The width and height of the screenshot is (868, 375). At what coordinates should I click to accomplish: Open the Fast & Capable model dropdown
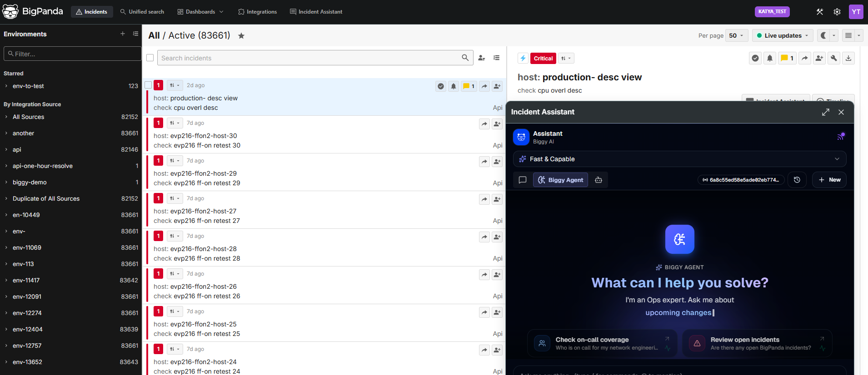[680, 159]
